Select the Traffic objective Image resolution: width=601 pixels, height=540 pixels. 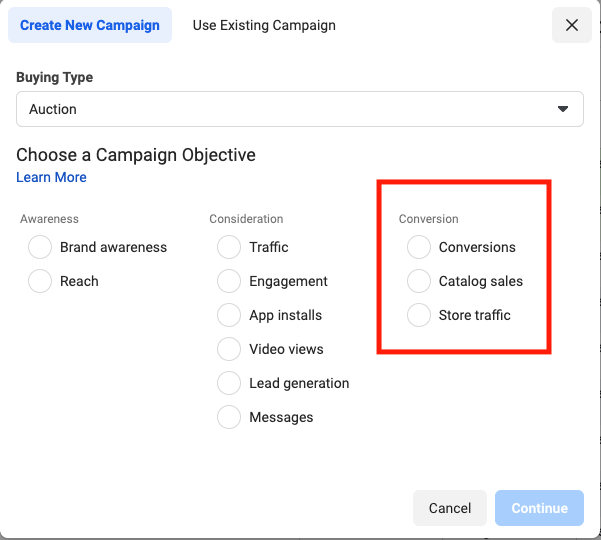pyautogui.click(x=229, y=247)
